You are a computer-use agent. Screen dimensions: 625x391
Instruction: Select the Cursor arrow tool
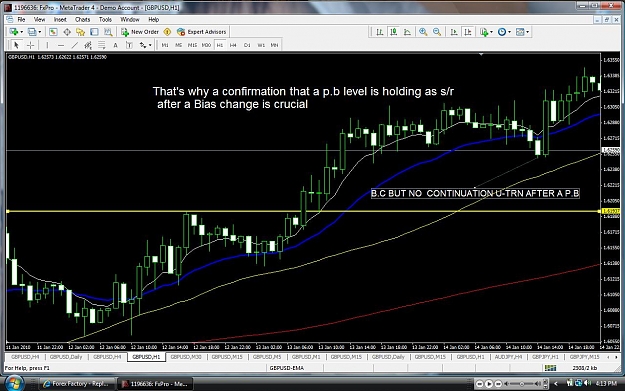[16, 45]
